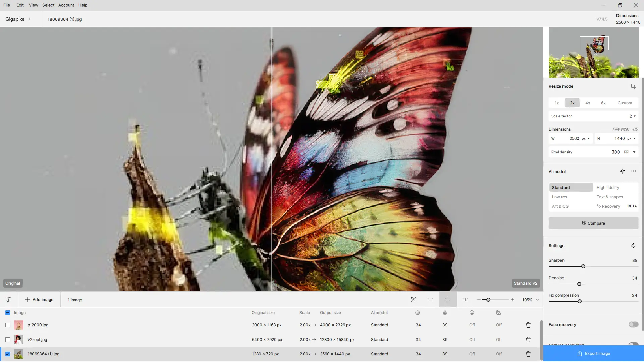Collapse the image list panel arrow
The width and height of the screenshot is (644, 362).
[x=8, y=300]
